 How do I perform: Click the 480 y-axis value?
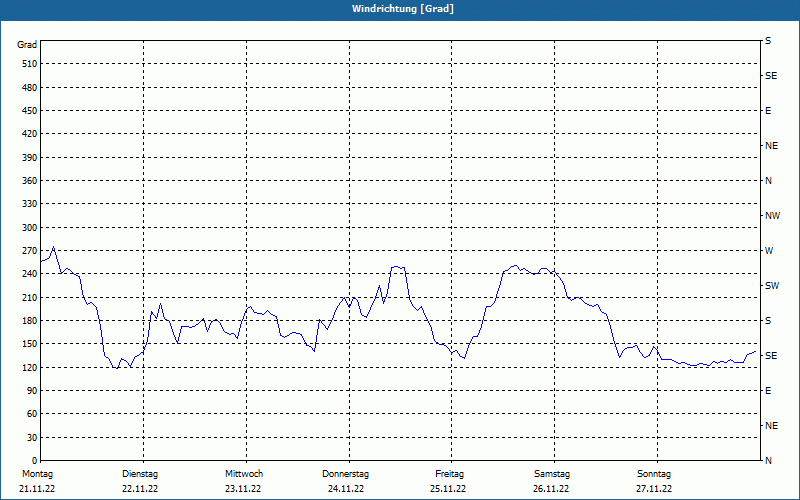click(30, 88)
